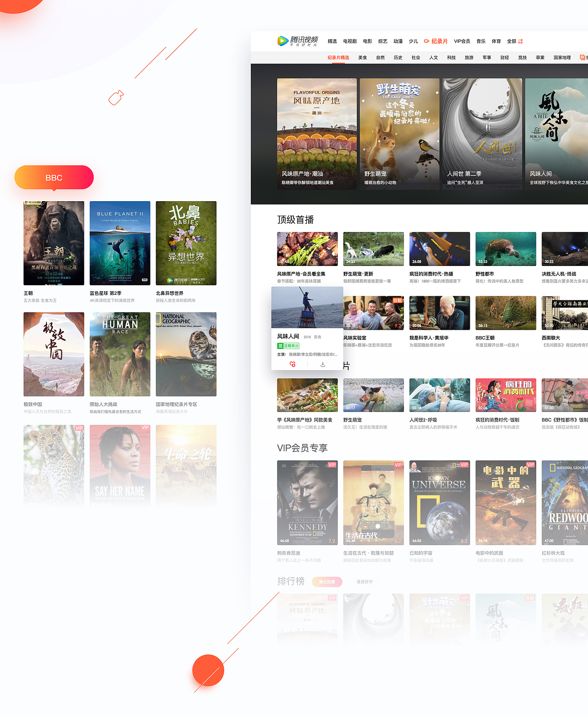588x716 pixels.
Task: Open the 野生萌宠 banner poster
Action: point(400,134)
